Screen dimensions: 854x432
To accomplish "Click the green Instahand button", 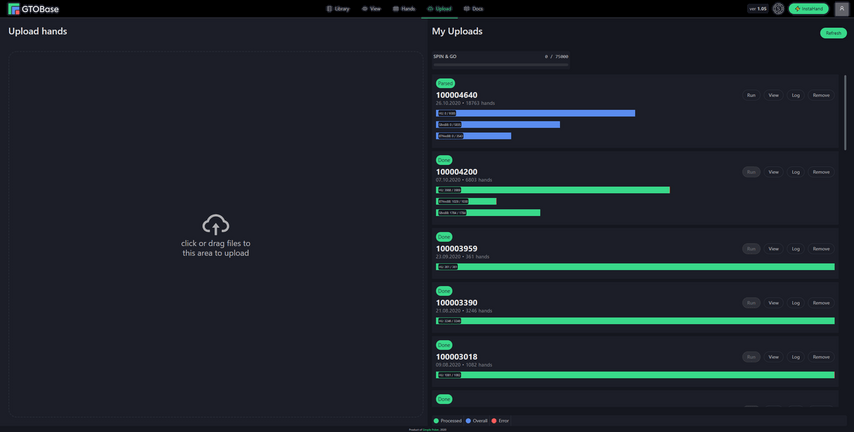I will (808, 9).
